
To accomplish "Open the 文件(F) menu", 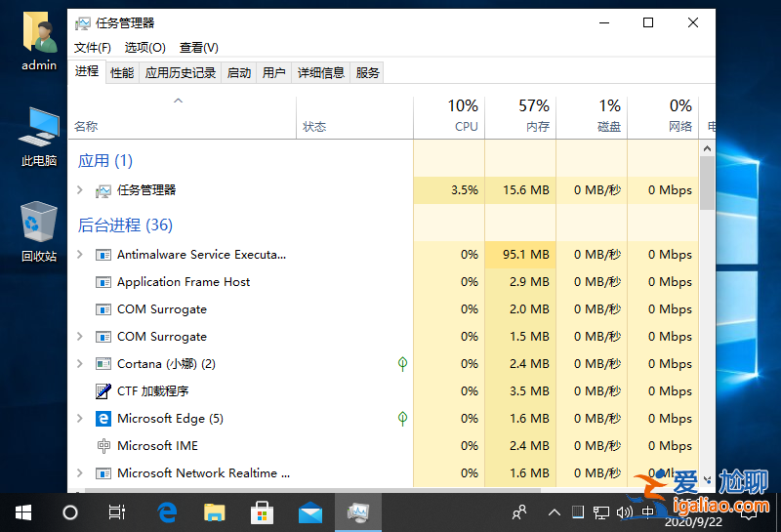I will point(93,48).
